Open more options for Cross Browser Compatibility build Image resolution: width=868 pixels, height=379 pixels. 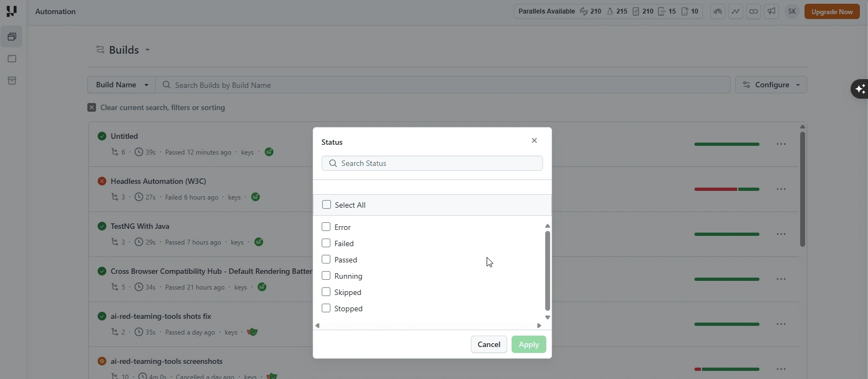tap(781, 279)
